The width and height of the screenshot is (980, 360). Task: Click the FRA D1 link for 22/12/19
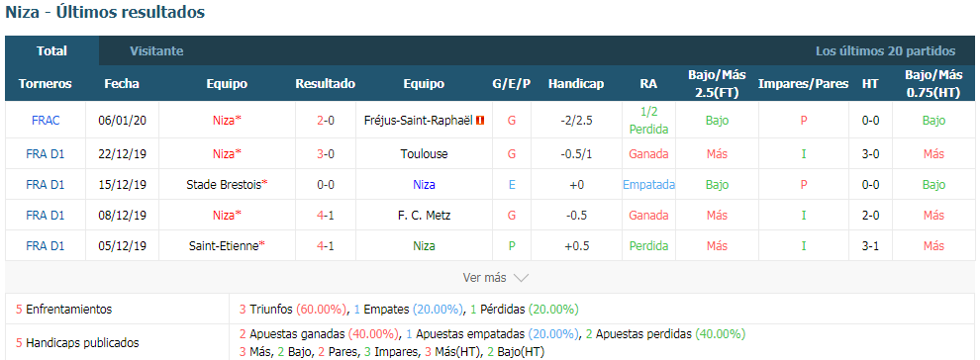point(45,154)
